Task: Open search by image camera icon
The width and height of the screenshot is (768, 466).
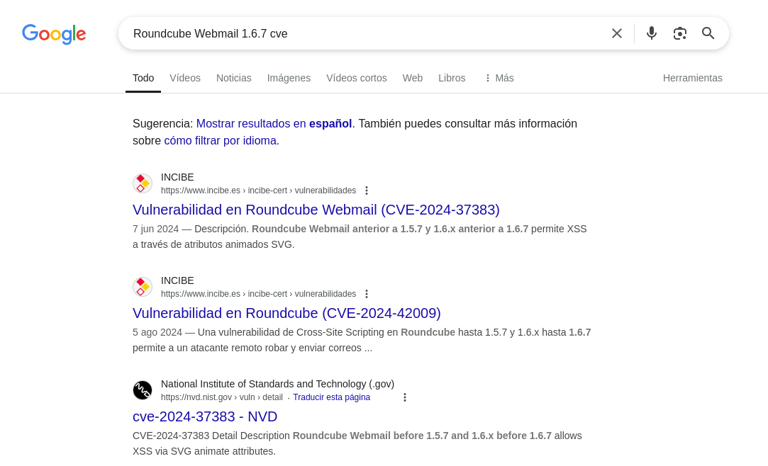Action: (680, 33)
